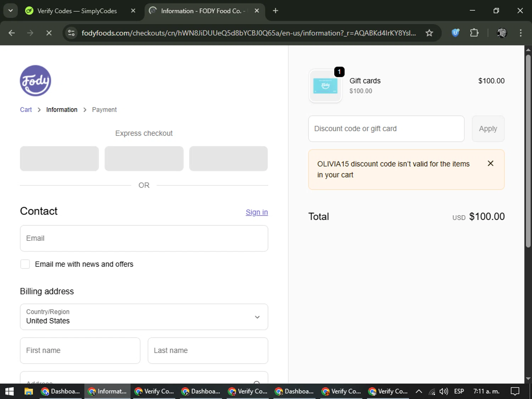Click the browser address bar URL
The image size is (532, 399).
point(249,33)
